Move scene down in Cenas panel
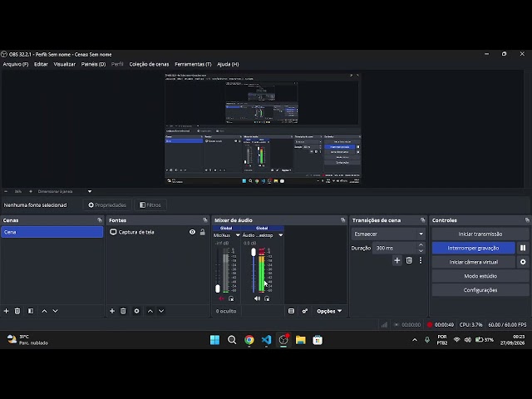Image resolution: width=532 pixels, height=399 pixels. (56, 311)
